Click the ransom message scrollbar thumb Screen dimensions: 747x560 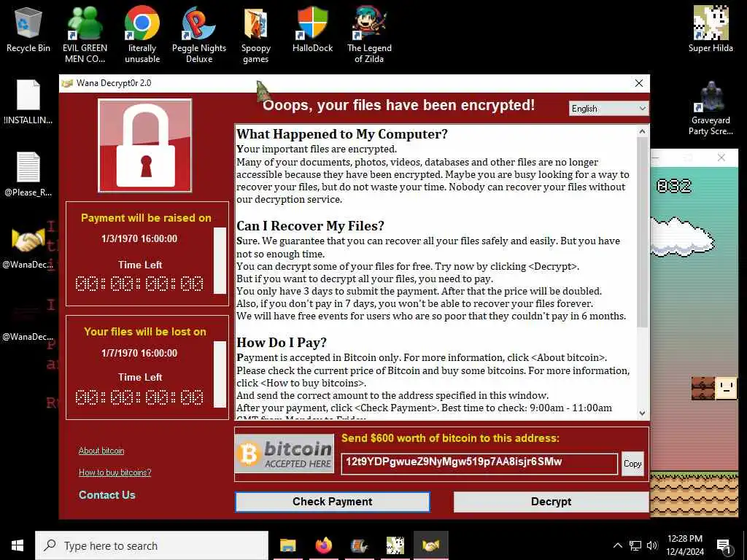coord(642,233)
